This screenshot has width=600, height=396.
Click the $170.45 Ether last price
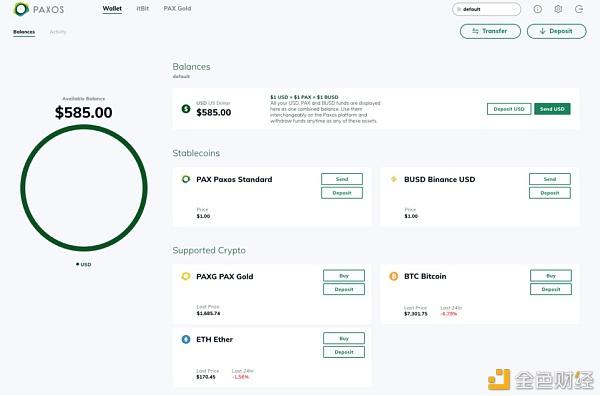(x=206, y=377)
